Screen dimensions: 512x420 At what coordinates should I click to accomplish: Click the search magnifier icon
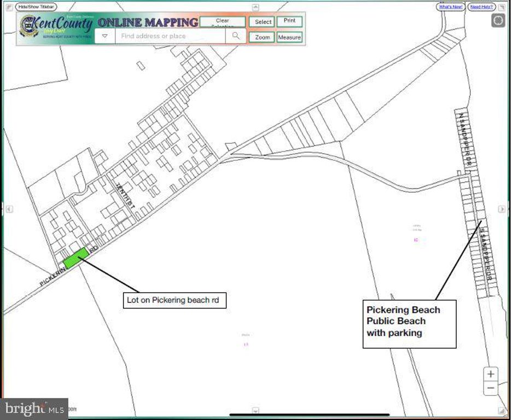pyautogui.click(x=236, y=36)
